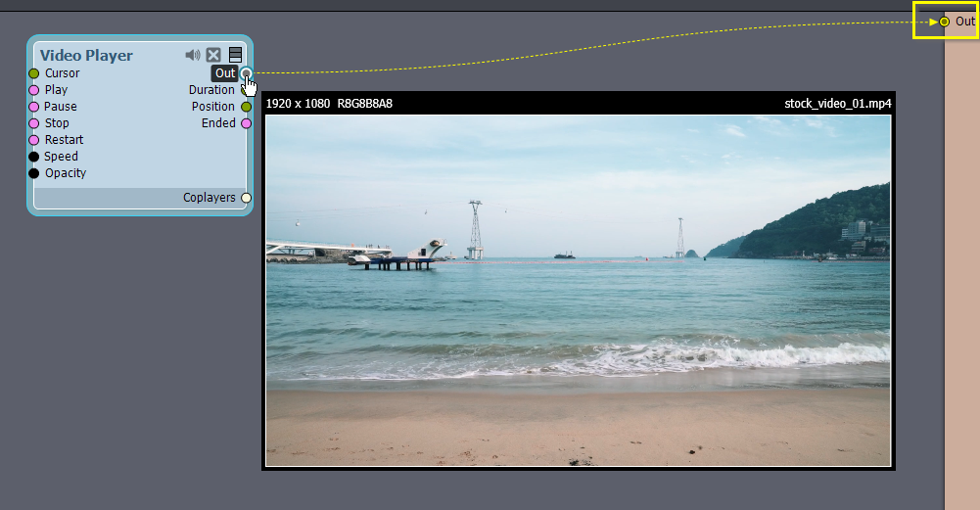
Task: Click the Ended output port
Action: click(x=247, y=123)
